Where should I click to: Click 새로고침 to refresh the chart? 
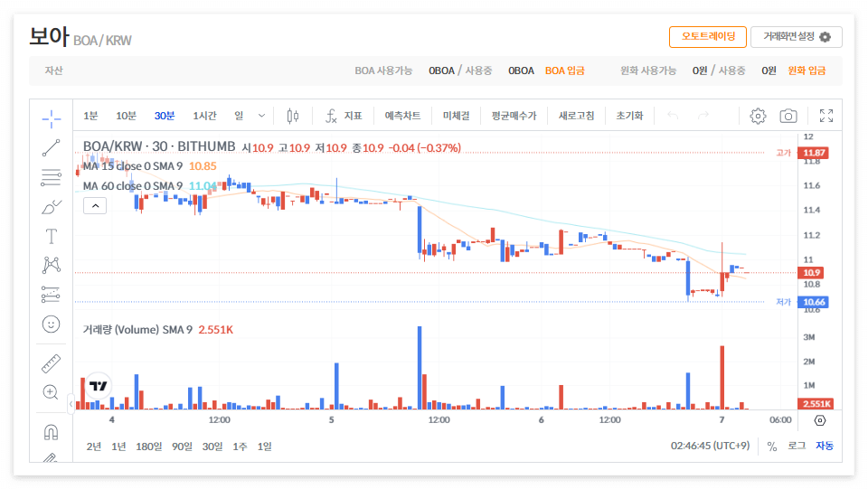point(576,116)
